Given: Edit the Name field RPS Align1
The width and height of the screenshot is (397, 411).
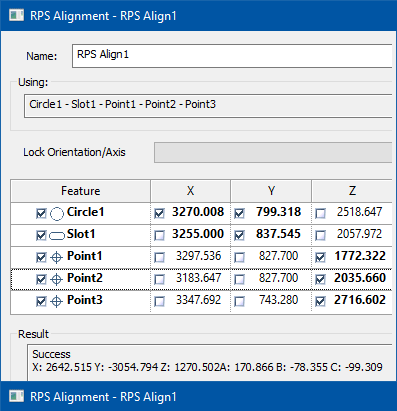Looking at the screenshot, I should 232,56.
